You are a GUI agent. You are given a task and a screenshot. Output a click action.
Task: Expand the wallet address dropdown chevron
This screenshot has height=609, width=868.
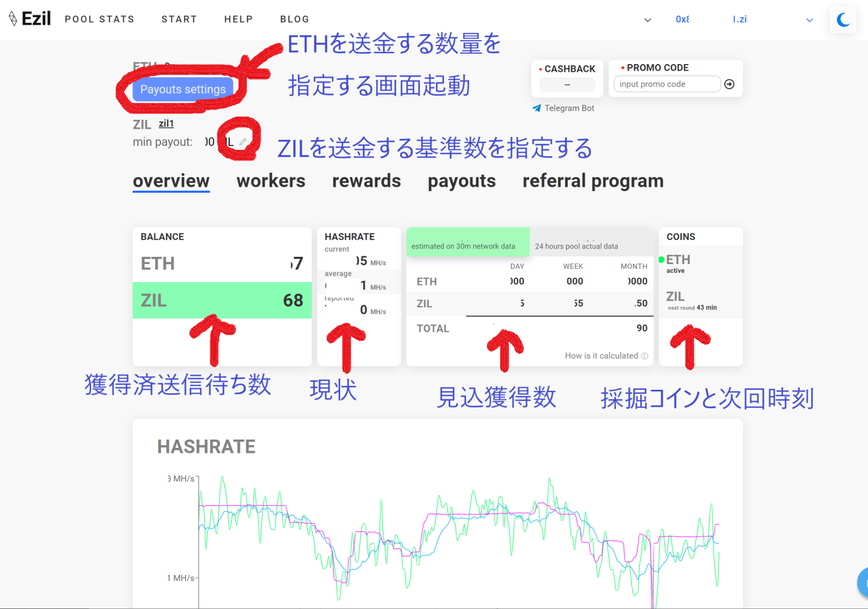[809, 20]
